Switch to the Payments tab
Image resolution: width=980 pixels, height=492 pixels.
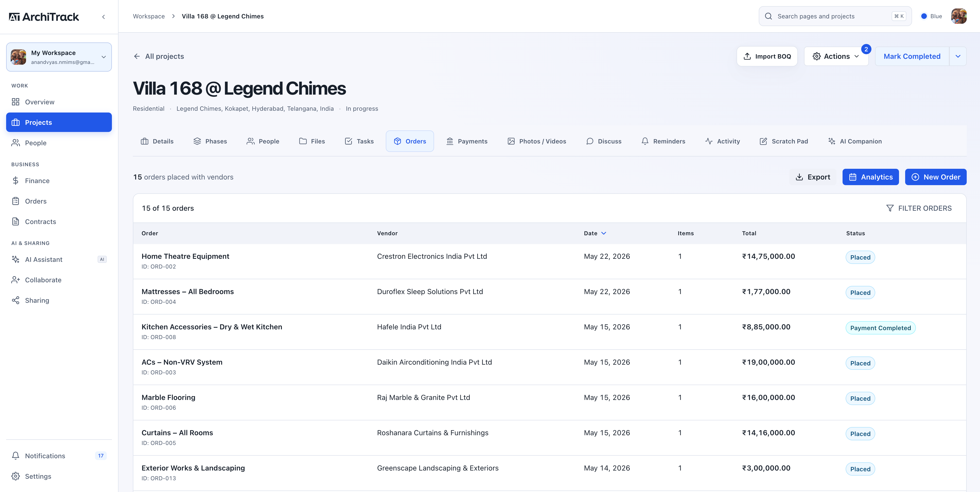pyautogui.click(x=466, y=141)
